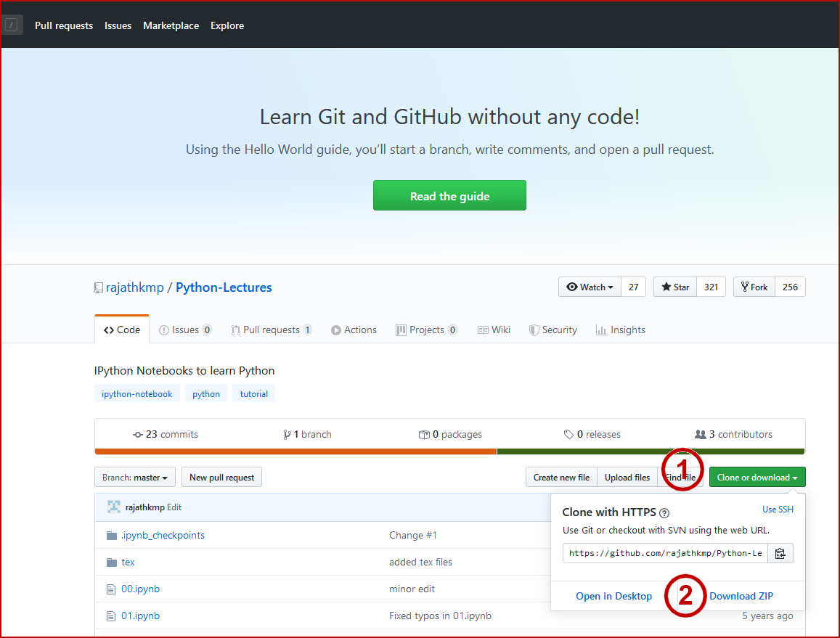View the 256 forks count
Viewport: 840px width, 638px height.
pos(790,287)
